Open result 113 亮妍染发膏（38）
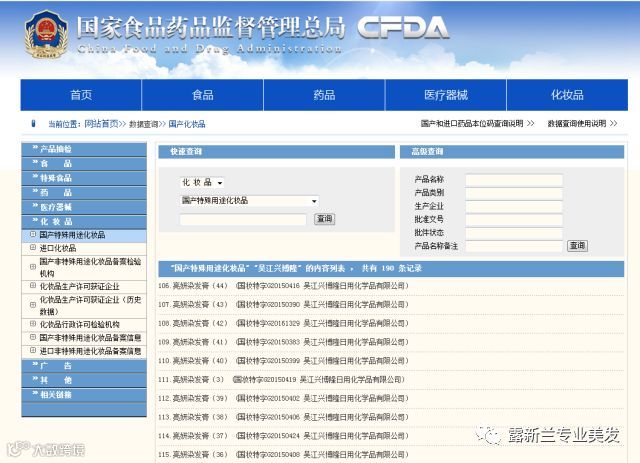Viewport: 640px width, 463px height. click(284, 417)
